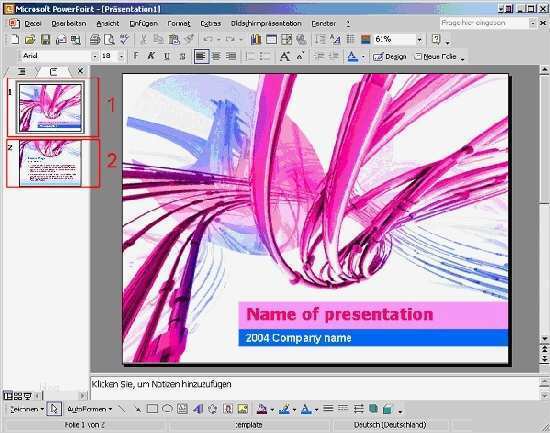Decrease font size with the small A icon
The image size is (550, 433).
pyautogui.click(x=300, y=56)
